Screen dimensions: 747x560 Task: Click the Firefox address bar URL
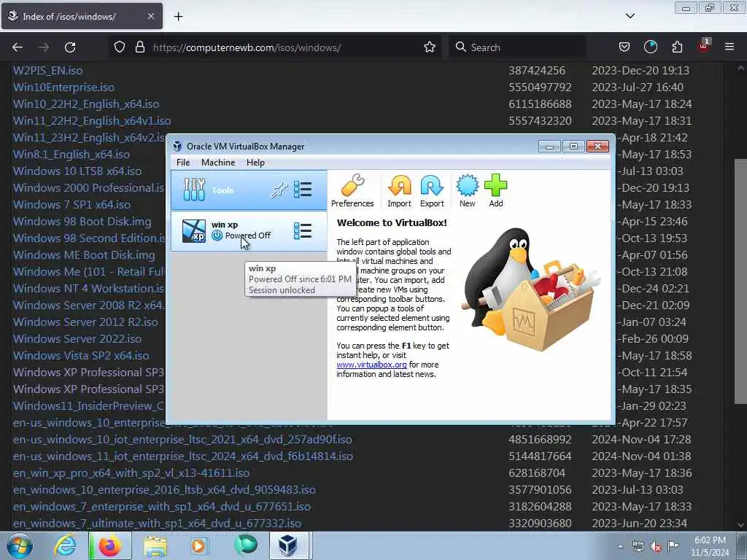click(x=247, y=47)
